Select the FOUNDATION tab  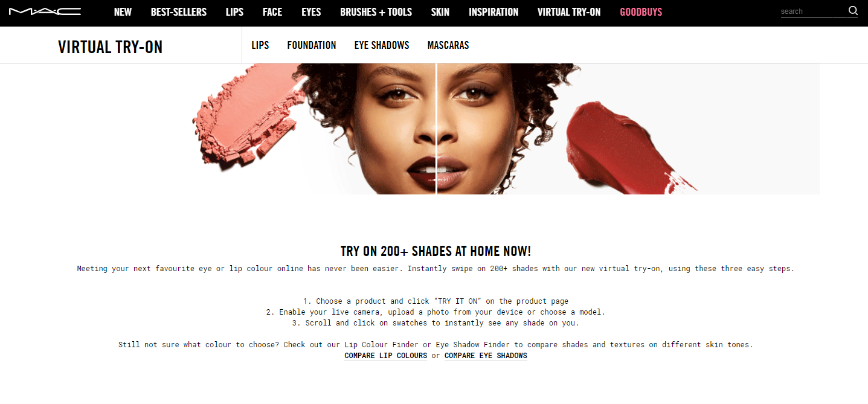pos(312,45)
